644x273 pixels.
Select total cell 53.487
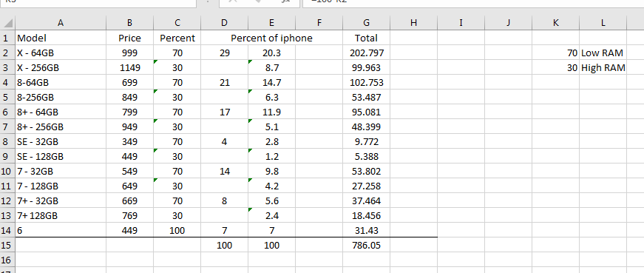point(366,98)
